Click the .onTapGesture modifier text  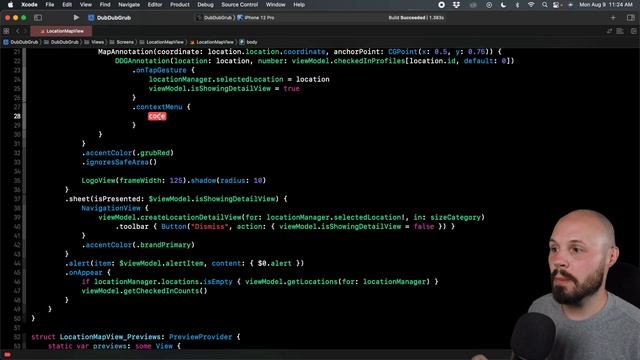point(159,70)
